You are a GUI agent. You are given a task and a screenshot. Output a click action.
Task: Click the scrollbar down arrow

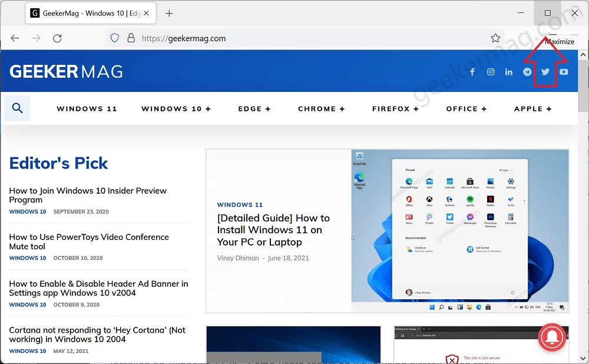click(583, 358)
